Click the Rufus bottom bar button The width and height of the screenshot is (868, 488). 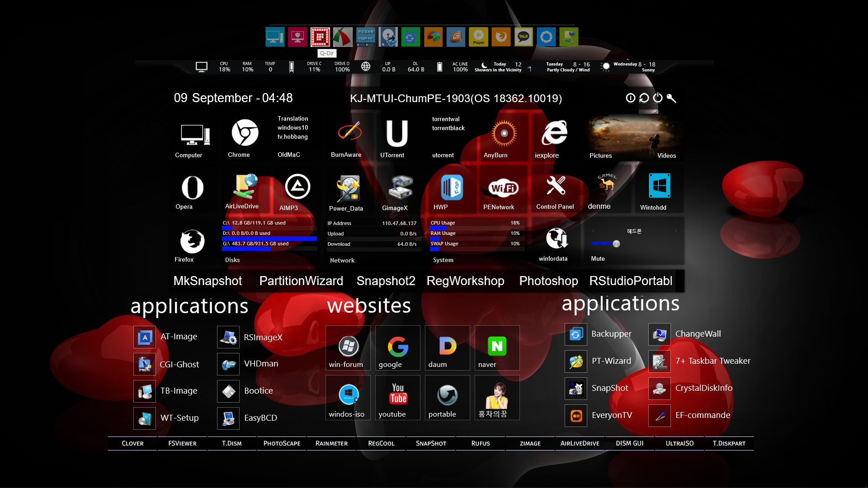[481, 443]
